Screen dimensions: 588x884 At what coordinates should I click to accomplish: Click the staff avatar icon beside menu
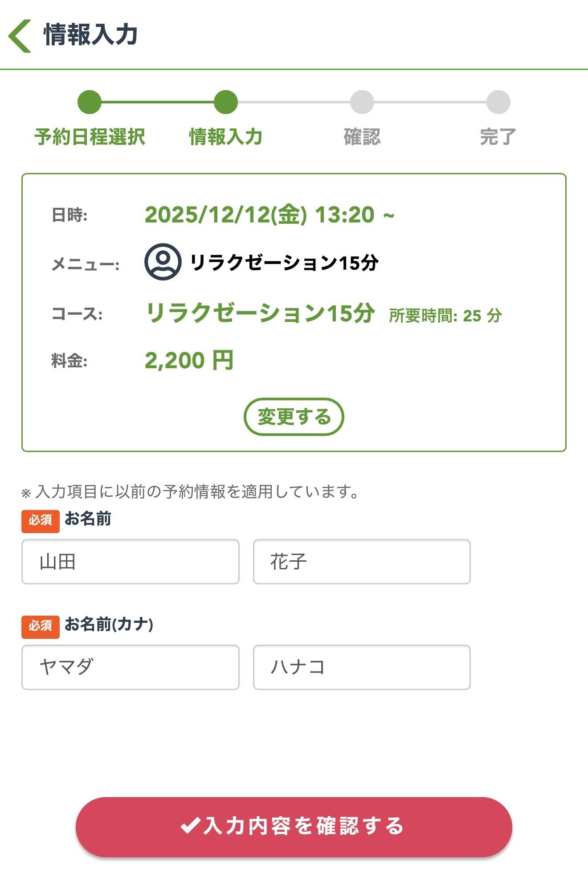click(x=163, y=262)
